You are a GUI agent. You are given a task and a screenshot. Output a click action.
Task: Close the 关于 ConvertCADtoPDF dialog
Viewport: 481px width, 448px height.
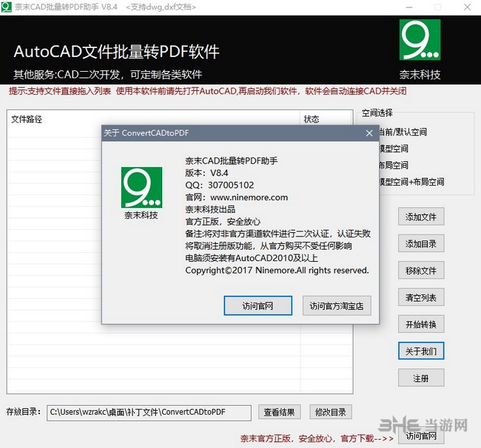click(x=369, y=133)
